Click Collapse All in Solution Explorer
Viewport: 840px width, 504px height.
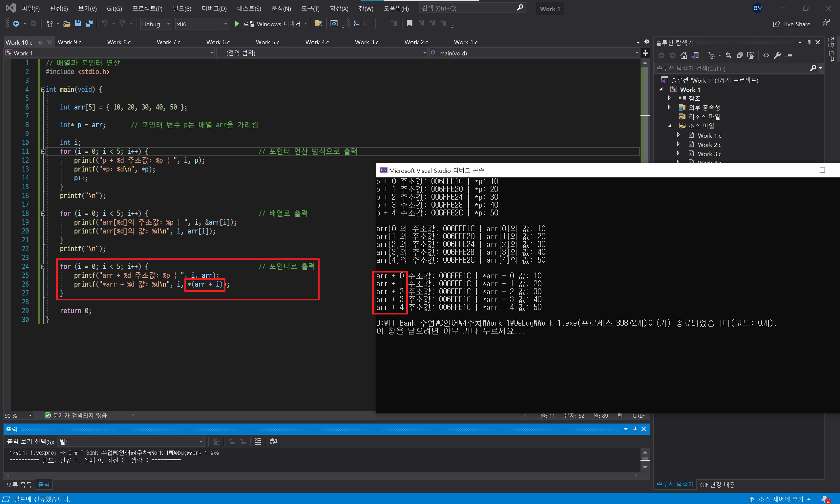point(739,55)
